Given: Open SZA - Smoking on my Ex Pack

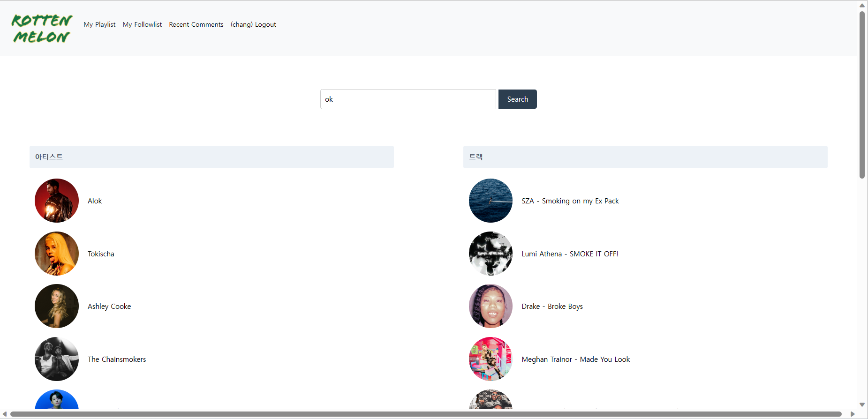Looking at the screenshot, I should (570, 201).
